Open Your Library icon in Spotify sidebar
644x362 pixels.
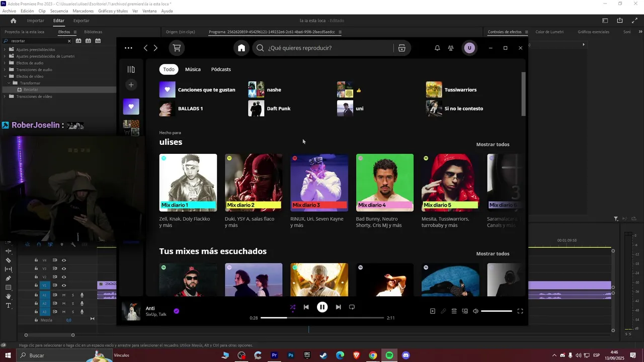[131, 69]
